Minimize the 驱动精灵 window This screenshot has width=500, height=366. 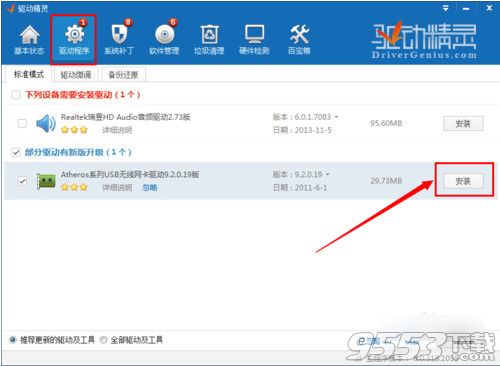pyautogui.click(x=466, y=8)
